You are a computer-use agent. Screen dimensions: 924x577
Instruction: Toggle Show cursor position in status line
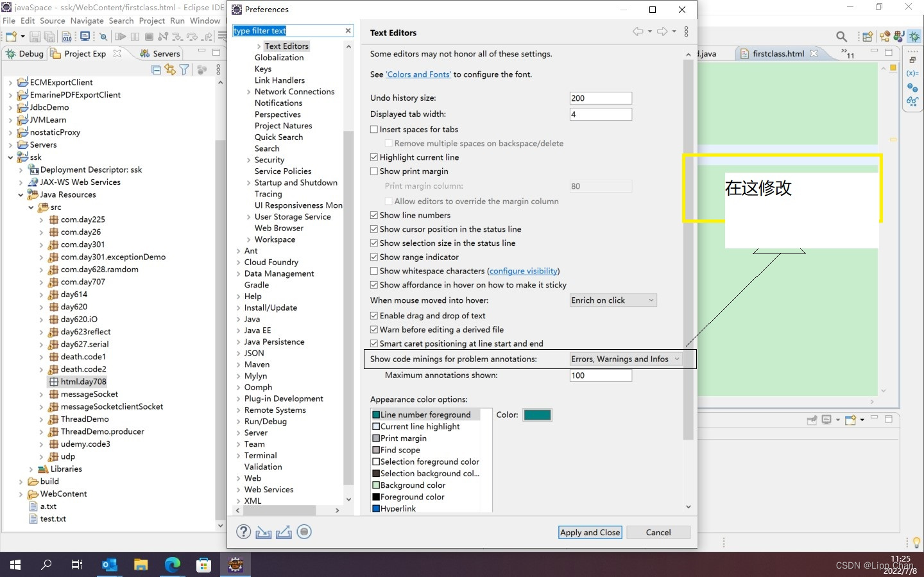(x=374, y=229)
